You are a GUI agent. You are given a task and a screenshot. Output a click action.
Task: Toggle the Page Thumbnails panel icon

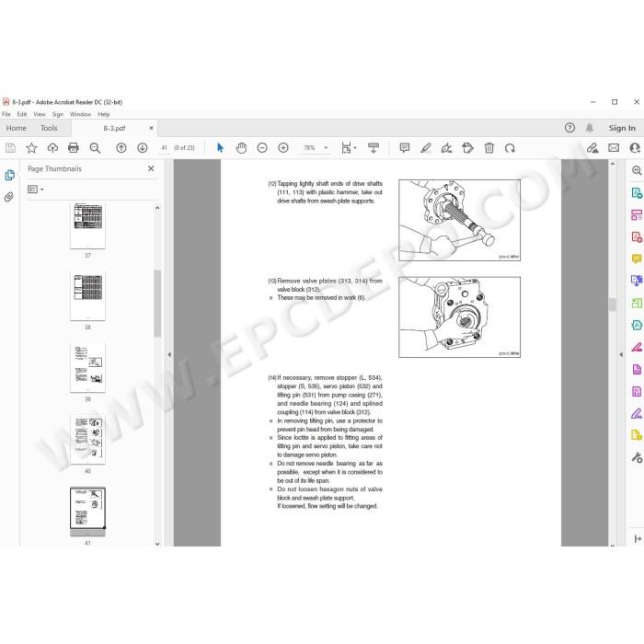[x=9, y=176]
